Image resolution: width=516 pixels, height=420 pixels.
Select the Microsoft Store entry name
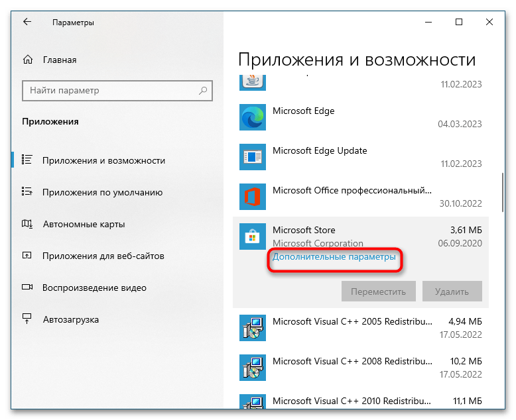point(304,230)
